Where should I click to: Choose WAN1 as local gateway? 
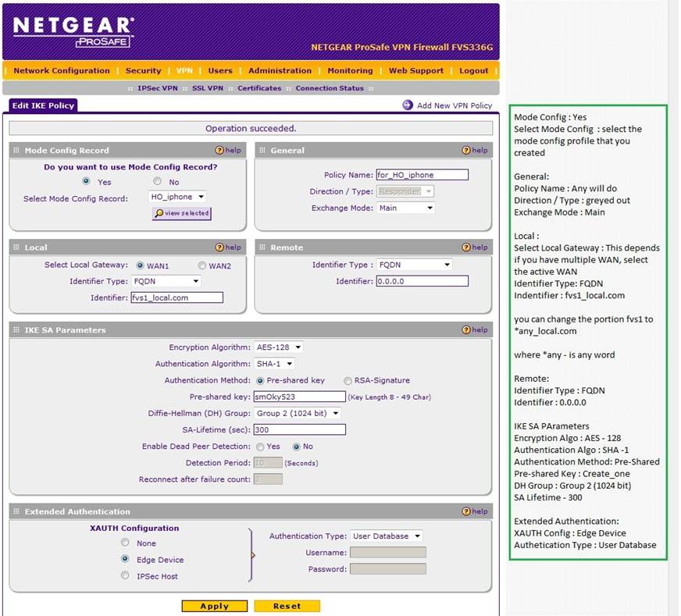click(140, 265)
